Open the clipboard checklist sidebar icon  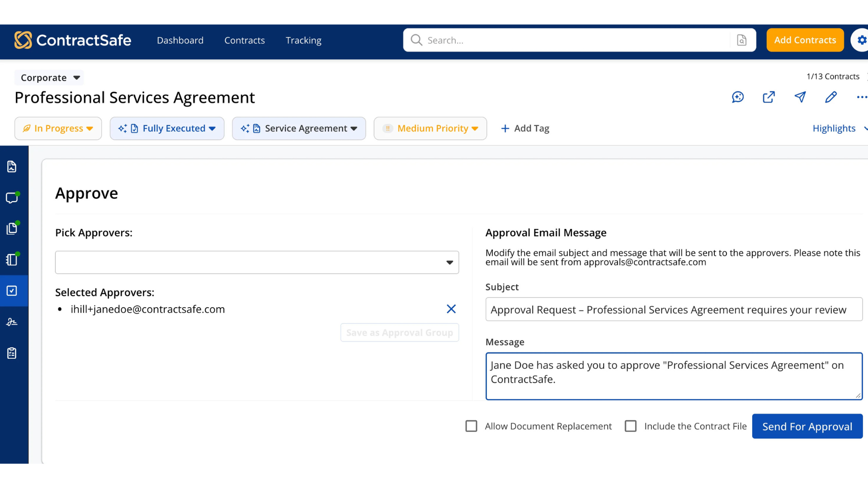pos(12,353)
